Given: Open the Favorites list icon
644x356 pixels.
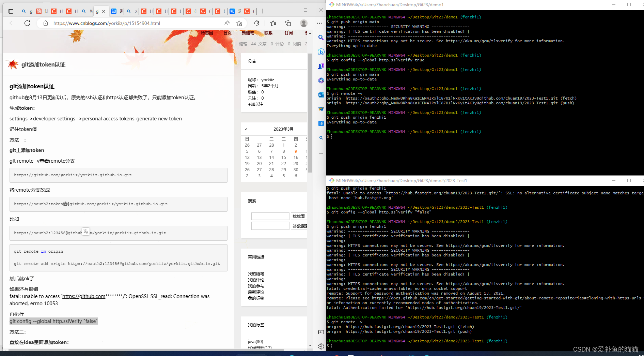Looking at the screenshot, I should coord(273,23).
